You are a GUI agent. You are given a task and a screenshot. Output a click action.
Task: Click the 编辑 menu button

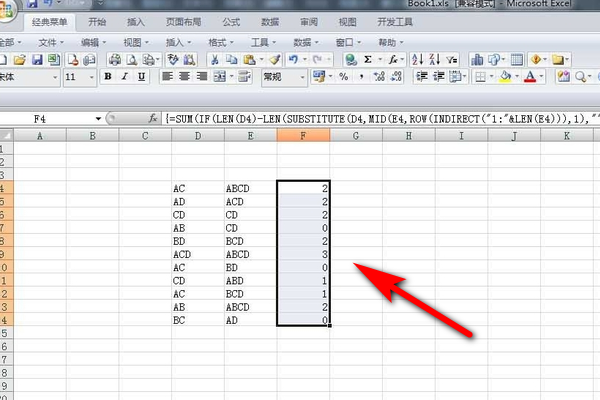[93, 42]
